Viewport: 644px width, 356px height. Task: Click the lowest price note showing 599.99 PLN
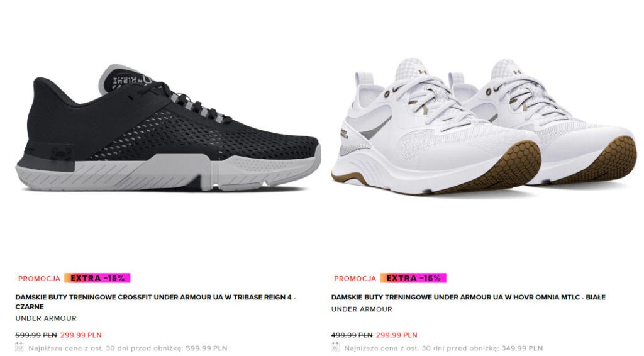[128, 348]
